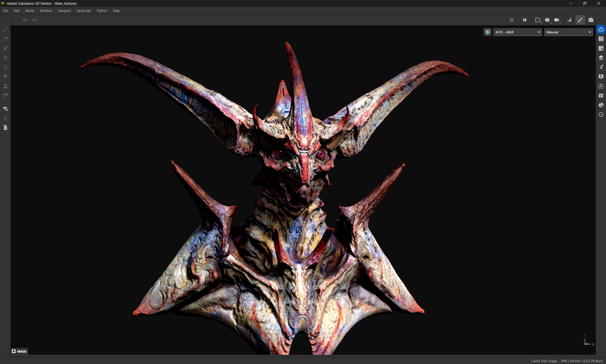This screenshot has width=606, height=364.
Task: Open the Mode menu
Action: point(30,11)
